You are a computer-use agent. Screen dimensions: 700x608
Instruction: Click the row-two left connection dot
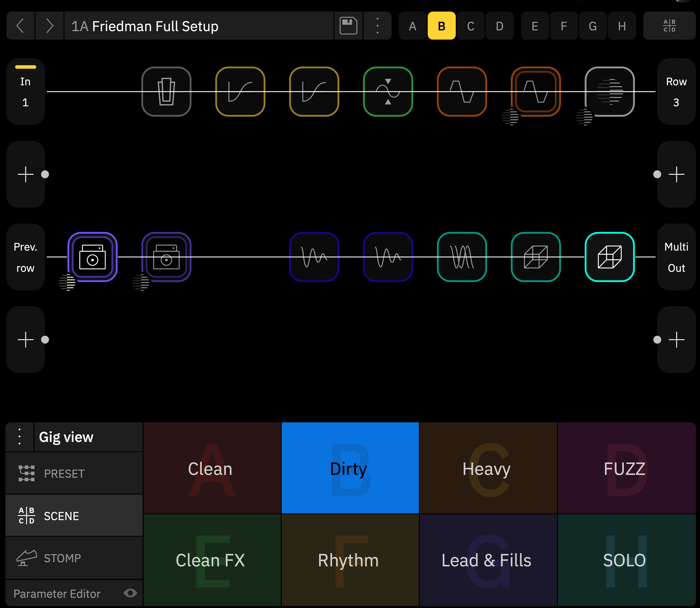coord(45,174)
